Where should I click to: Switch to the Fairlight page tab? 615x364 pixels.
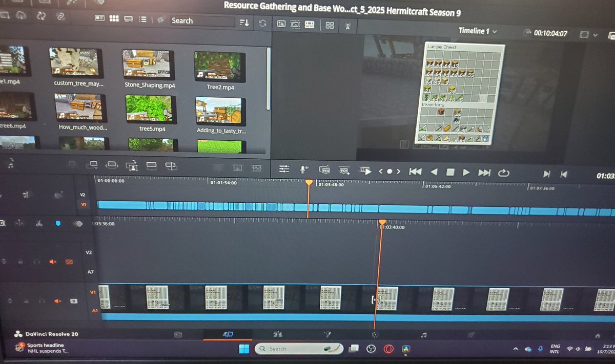pos(423,335)
